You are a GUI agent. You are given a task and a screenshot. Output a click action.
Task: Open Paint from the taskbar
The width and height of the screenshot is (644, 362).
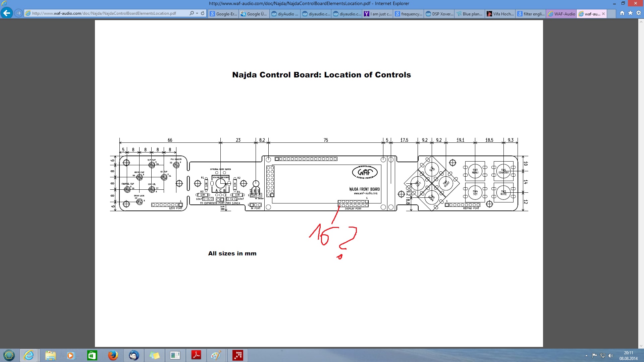click(x=216, y=355)
